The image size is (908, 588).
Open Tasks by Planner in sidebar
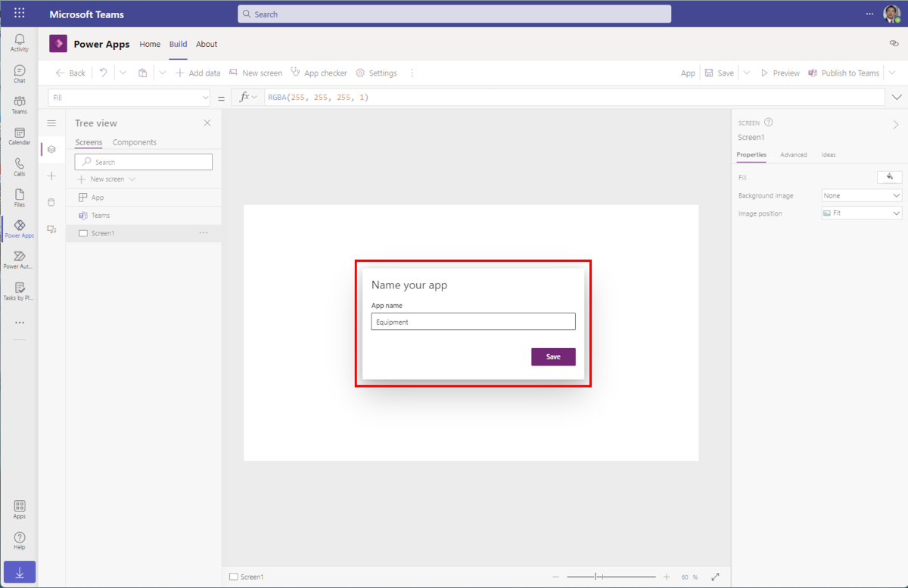coord(20,291)
